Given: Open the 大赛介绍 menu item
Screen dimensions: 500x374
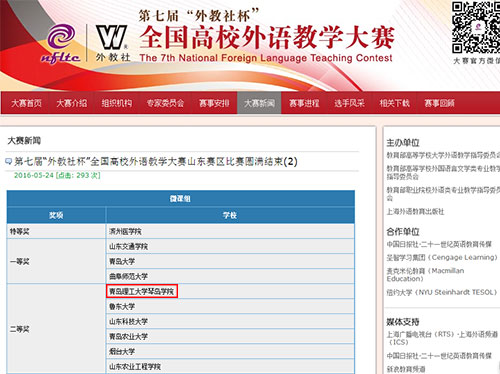Looking at the screenshot, I should 72,103.
